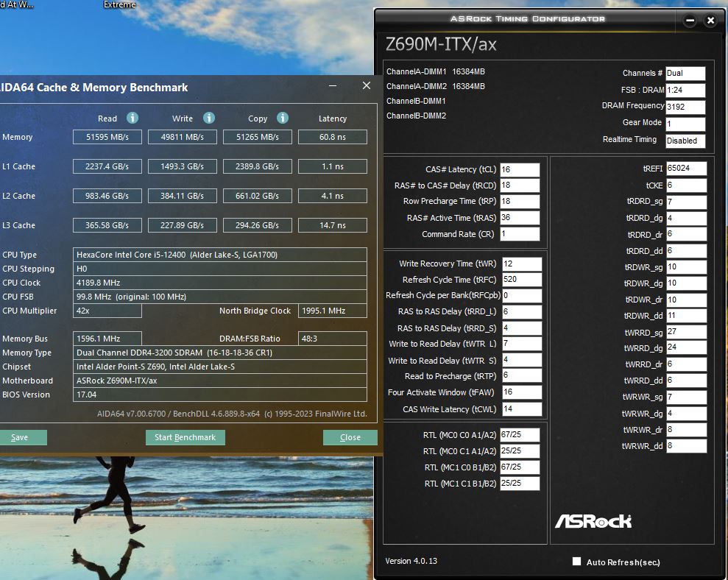Minimize the AIDA64 benchmark window
This screenshot has height=580, width=728.
point(333,85)
